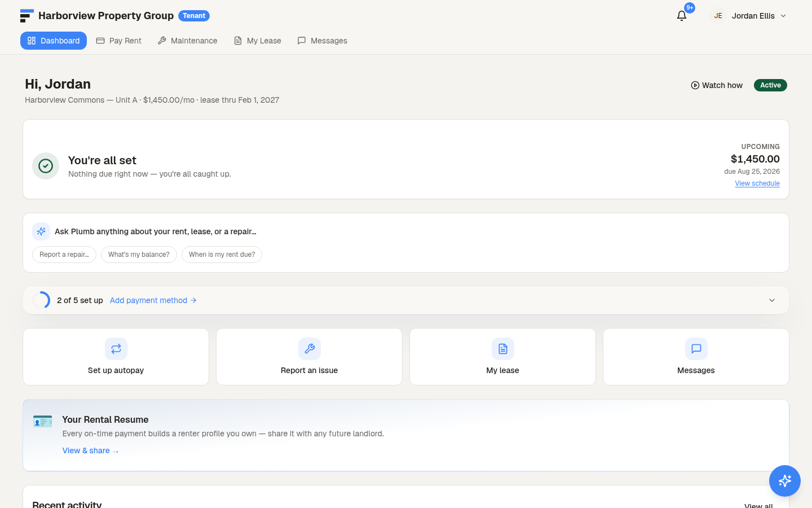Screen dimensions: 812x508
Task: Click the setup progress ring
Action: (x=41, y=300)
